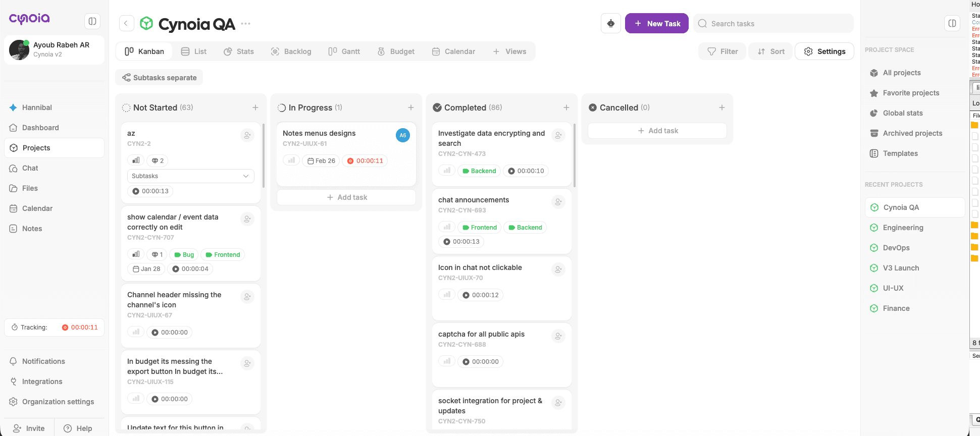Open the Help button
The height and width of the screenshot is (436, 980).
[x=78, y=428]
